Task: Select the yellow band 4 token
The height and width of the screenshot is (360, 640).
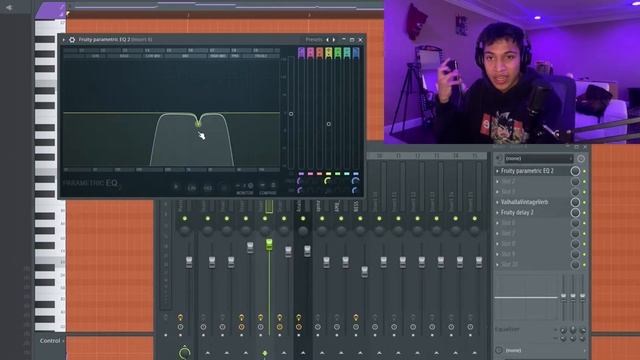Action: click(x=329, y=53)
